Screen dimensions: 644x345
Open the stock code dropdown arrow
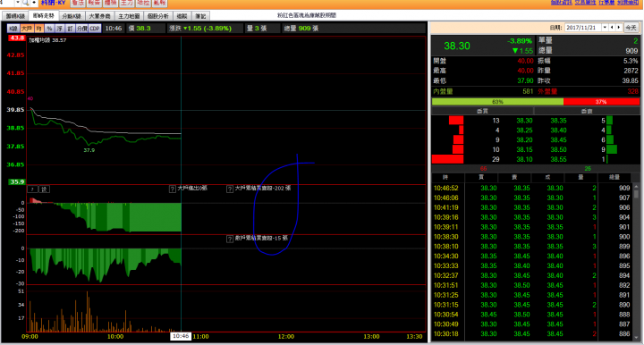(x=18, y=3)
